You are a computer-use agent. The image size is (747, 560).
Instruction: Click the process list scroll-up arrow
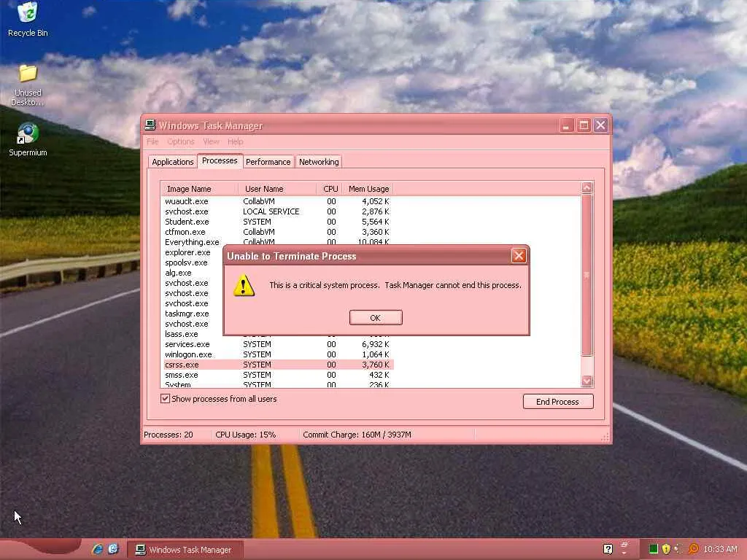coord(587,187)
